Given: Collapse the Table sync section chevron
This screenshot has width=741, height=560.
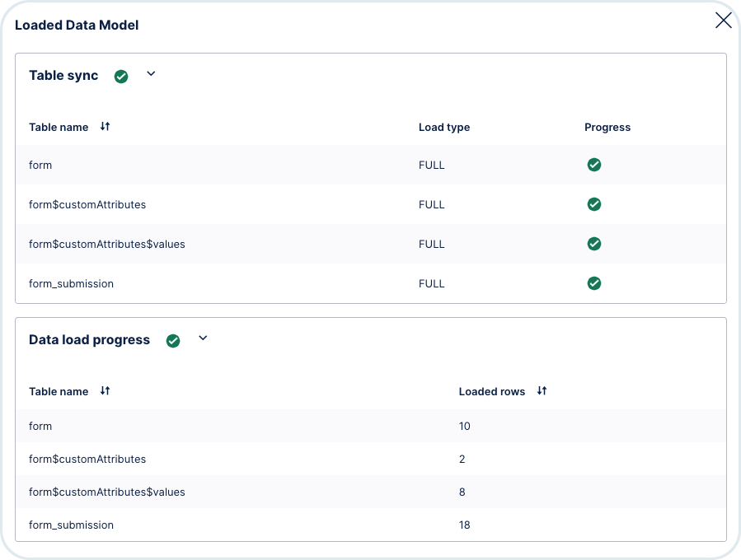Looking at the screenshot, I should 151,73.
